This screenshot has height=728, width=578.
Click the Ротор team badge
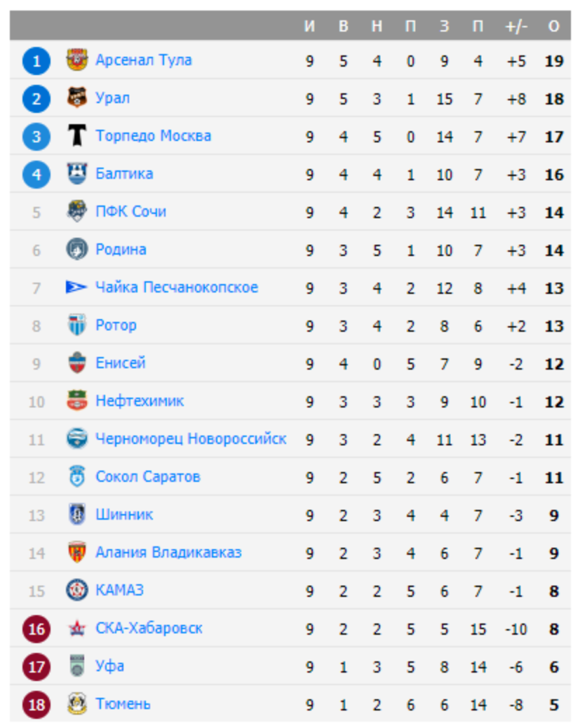[x=76, y=325]
